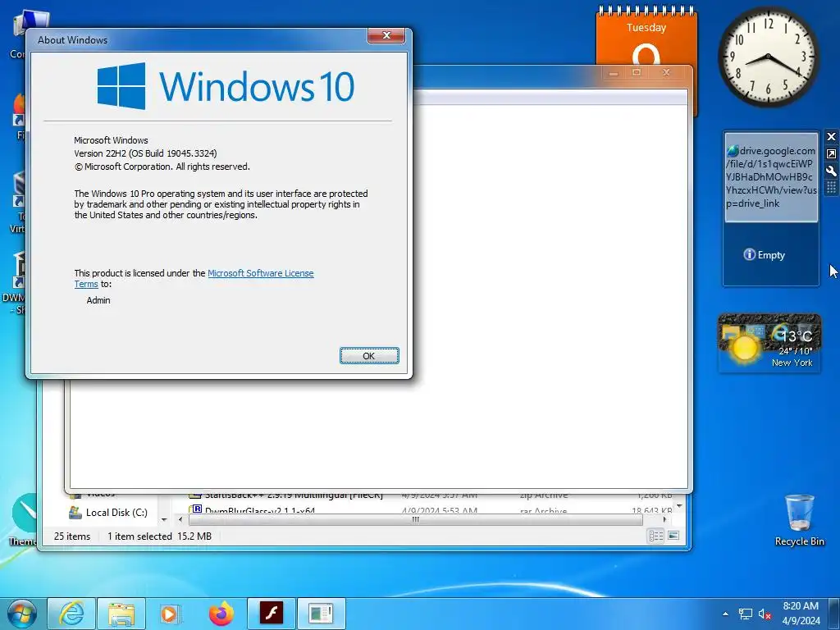Click the navigation pane scroll-down arrow

pos(164,519)
